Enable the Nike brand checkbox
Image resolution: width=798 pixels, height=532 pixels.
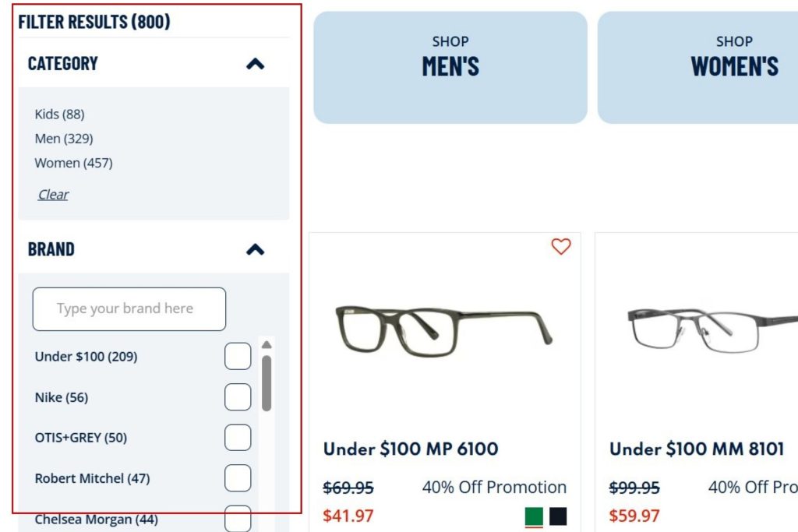(x=238, y=396)
